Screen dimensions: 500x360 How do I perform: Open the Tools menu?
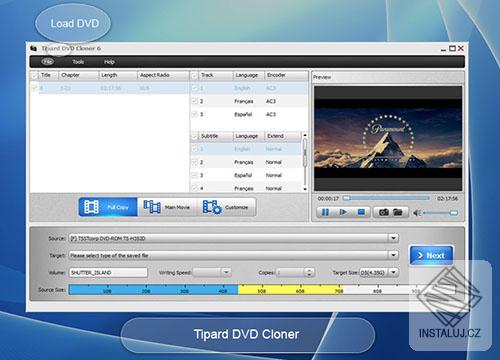[78, 62]
